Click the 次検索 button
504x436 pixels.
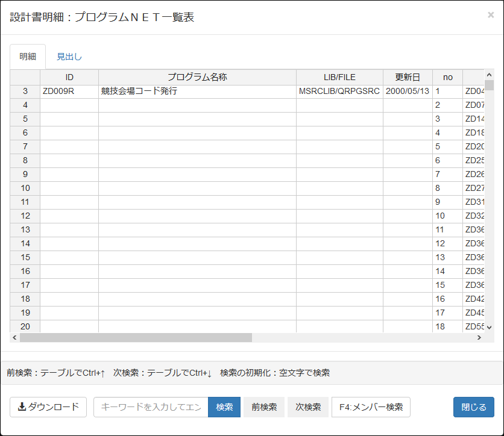tap(308, 407)
